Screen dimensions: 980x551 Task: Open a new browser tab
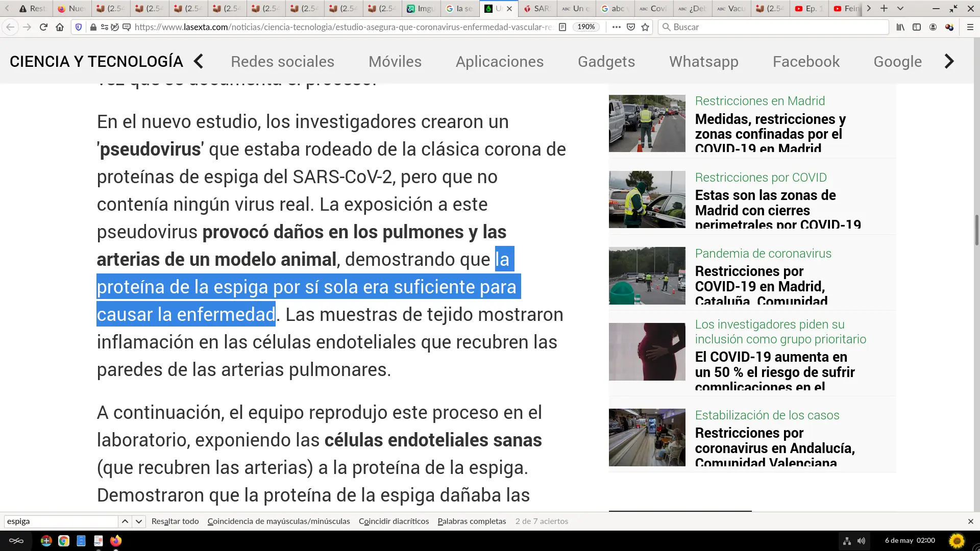coord(884,8)
